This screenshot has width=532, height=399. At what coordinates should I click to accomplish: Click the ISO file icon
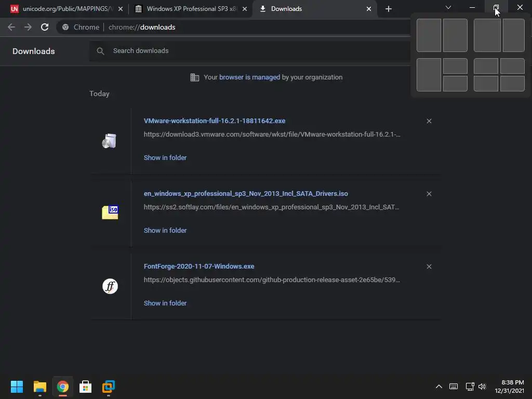point(110,212)
